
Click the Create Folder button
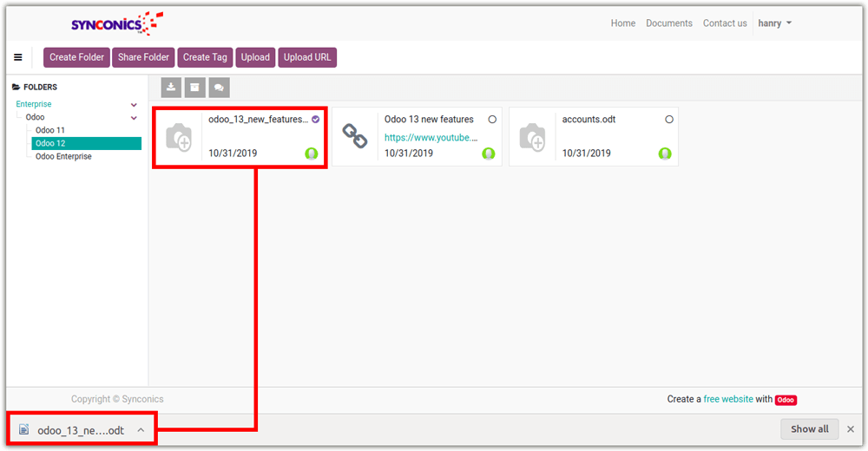pyautogui.click(x=76, y=57)
